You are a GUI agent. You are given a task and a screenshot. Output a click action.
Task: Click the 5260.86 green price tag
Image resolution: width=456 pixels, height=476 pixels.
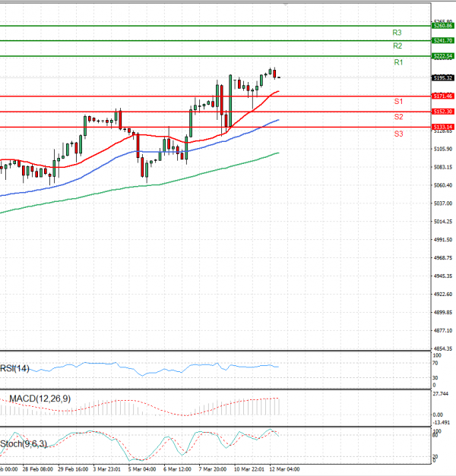[443, 26]
